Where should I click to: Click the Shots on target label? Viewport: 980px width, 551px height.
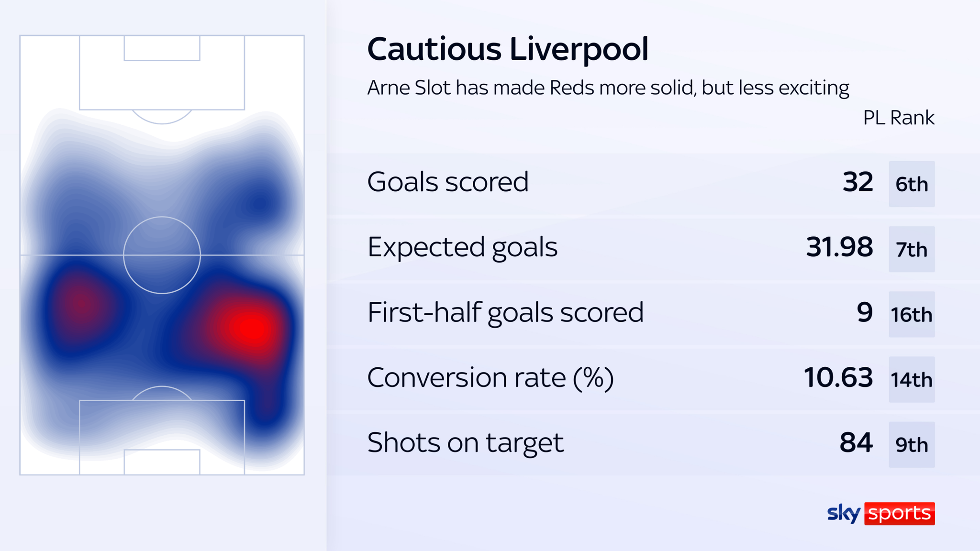465,442
